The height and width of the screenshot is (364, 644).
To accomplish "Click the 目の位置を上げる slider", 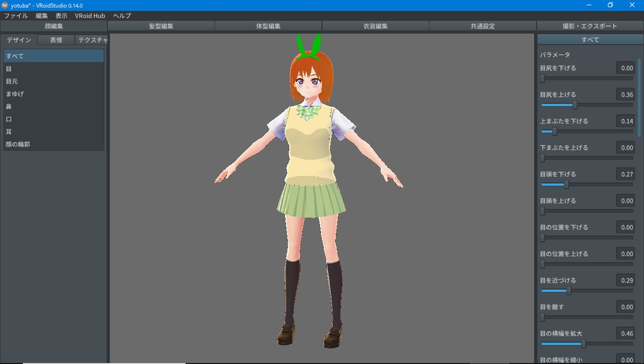I will pyautogui.click(x=587, y=264).
